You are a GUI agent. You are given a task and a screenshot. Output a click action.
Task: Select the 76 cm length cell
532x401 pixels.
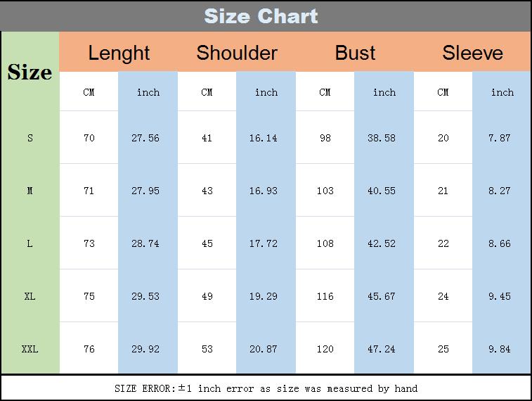pos(89,349)
